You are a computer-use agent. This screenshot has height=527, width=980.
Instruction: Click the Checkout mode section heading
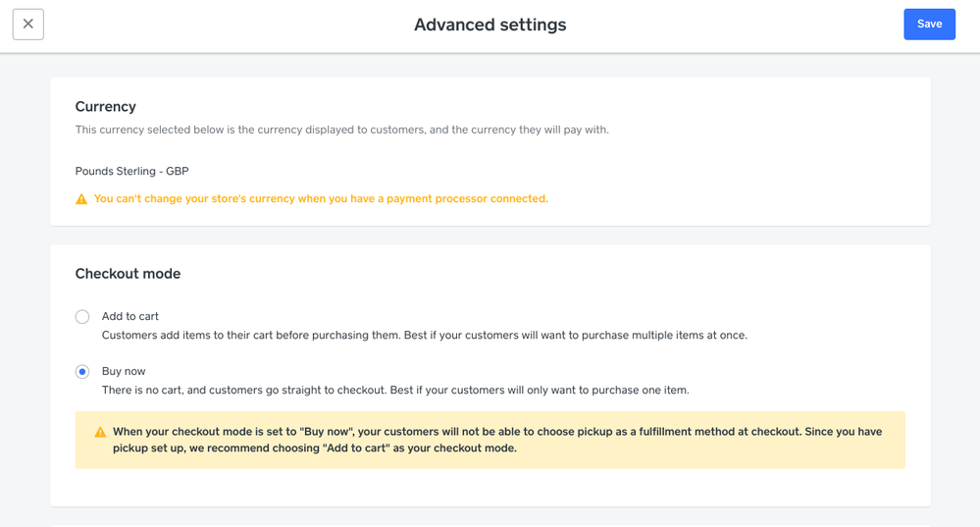click(x=128, y=274)
